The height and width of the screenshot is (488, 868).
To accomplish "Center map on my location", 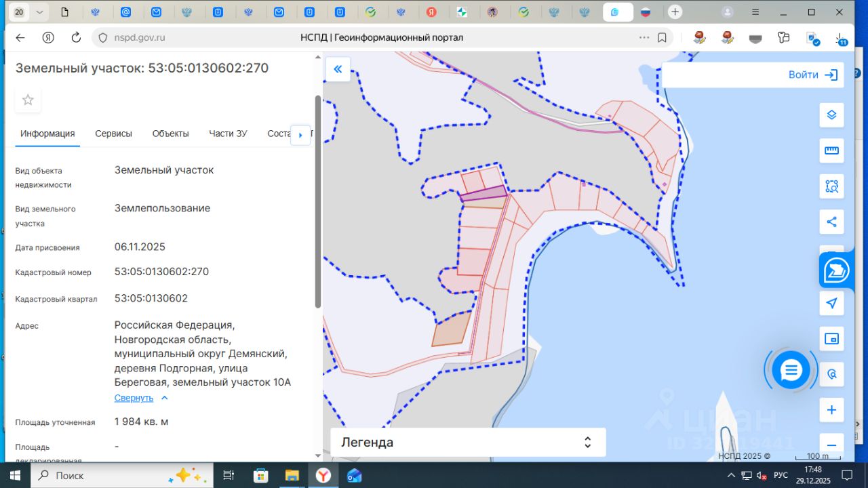I will point(831,303).
